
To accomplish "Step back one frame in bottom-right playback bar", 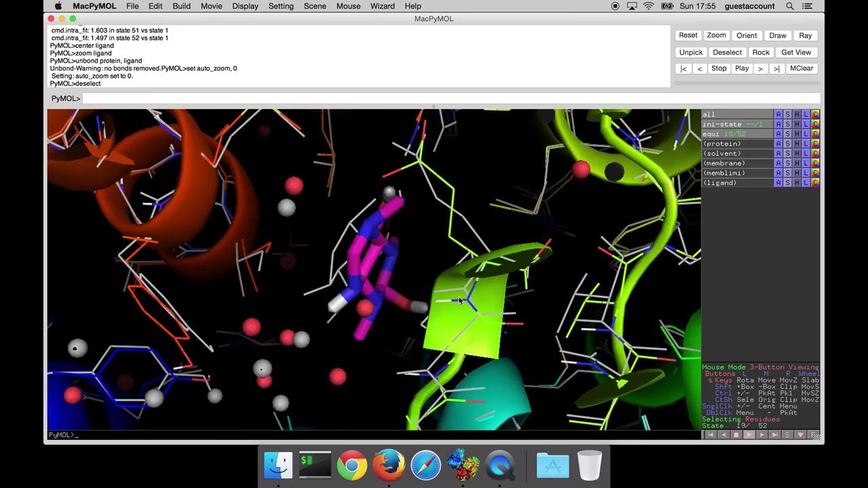I will (723, 435).
